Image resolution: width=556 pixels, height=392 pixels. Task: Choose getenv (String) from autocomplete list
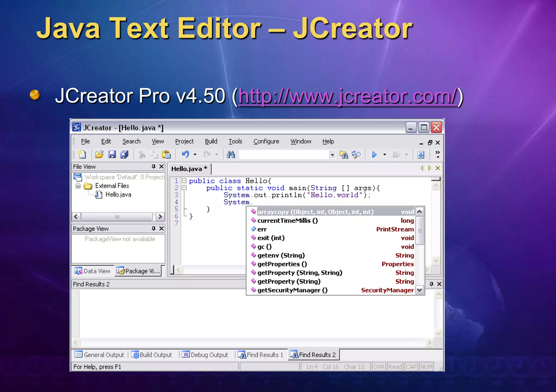coord(333,255)
